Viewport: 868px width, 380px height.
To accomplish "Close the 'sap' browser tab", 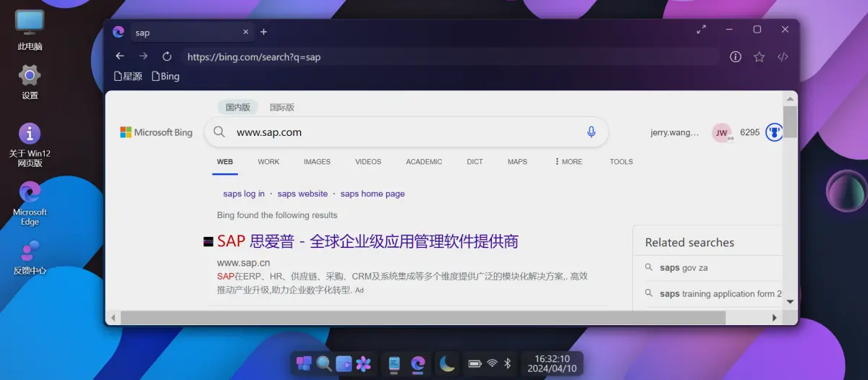I will point(246,32).
